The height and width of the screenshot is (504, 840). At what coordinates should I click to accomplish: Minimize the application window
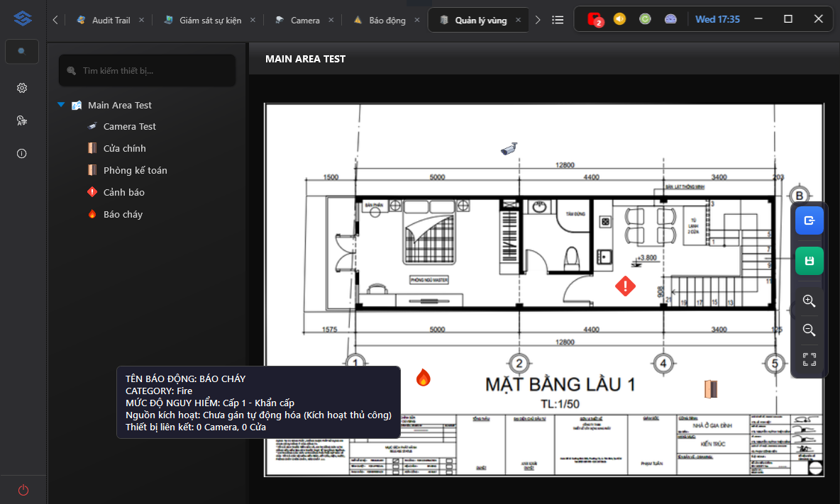coord(758,18)
